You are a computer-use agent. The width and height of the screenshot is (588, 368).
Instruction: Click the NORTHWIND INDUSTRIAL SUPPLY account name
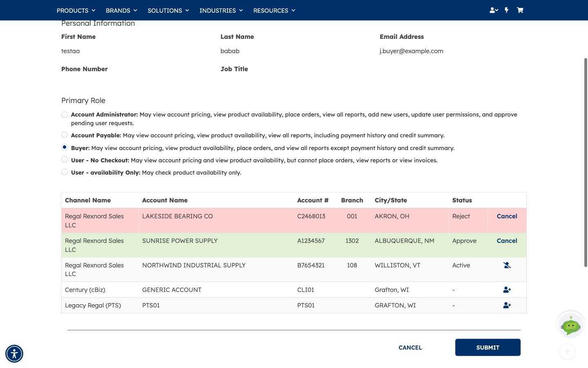194,265
